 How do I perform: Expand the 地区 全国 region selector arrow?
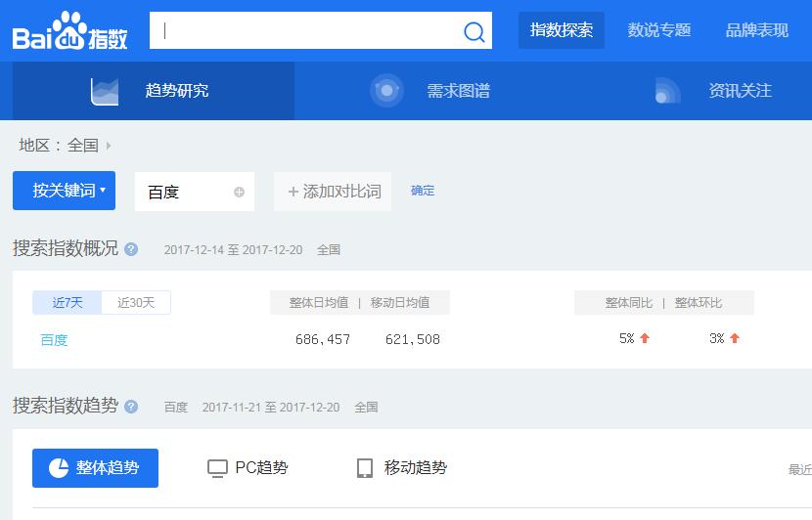[109, 146]
